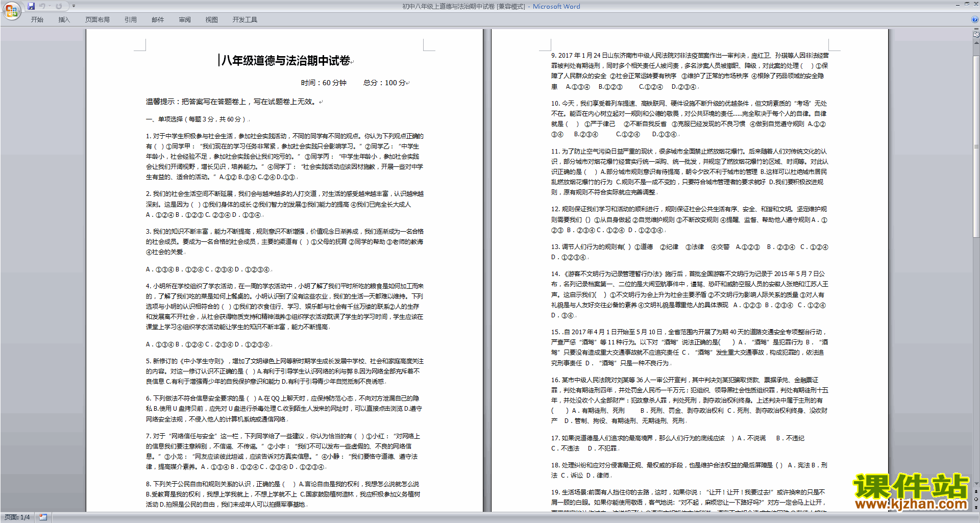Open the Office button menu
Viewport: 980px width, 523px height.
pyautogui.click(x=11, y=11)
